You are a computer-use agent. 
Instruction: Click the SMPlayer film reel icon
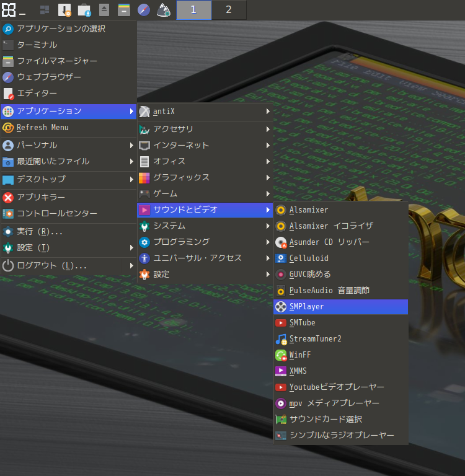pyautogui.click(x=281, y=307)
